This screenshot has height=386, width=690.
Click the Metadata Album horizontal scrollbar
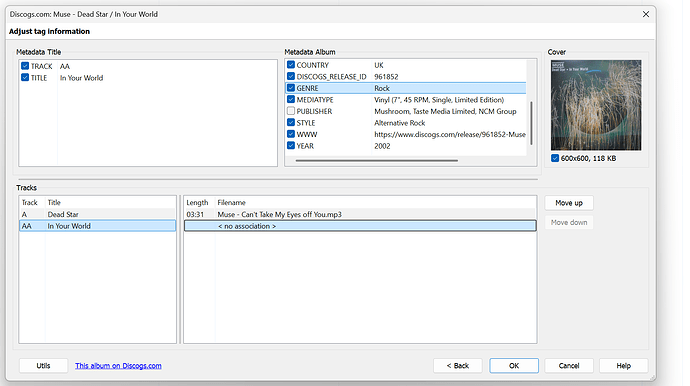[x=377, y=161]
